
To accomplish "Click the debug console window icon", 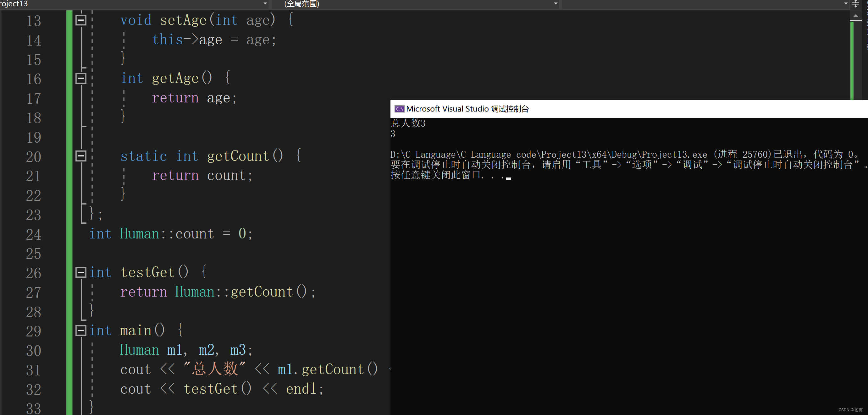I will [x=399, y=109].
